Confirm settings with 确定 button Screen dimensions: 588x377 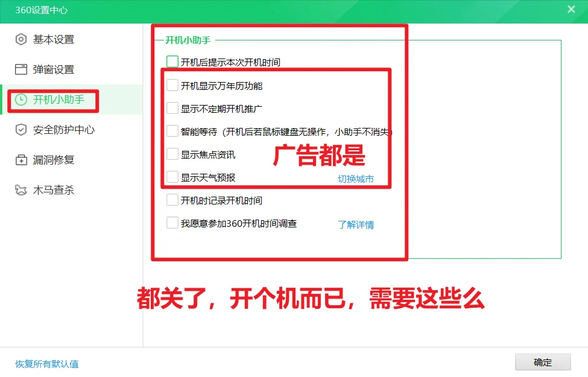pyautogui.click(x=543, y=363)
